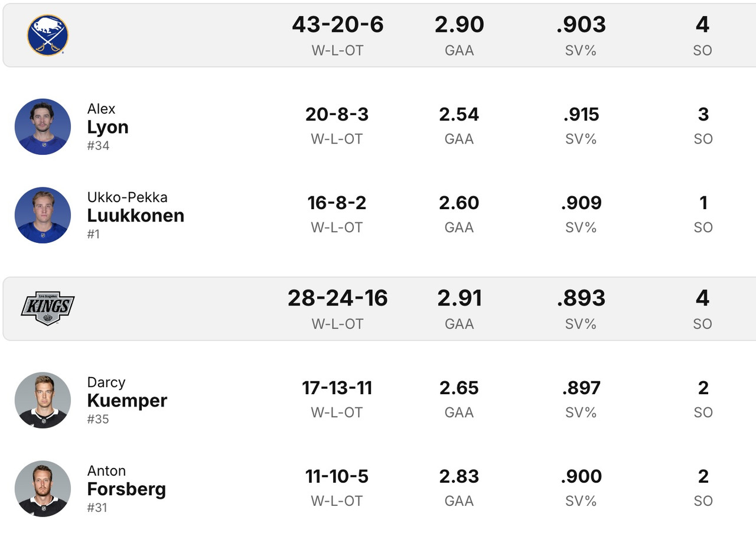This screenshot has width=756, height=533.
Task: Click Alex Lyon's 3 shutouts stat
Action: (703, 114)
